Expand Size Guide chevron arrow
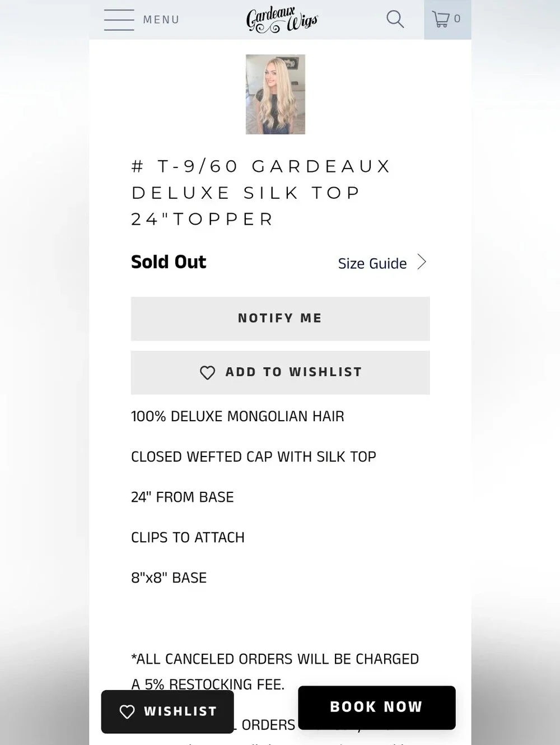 (x=422, y=262)
